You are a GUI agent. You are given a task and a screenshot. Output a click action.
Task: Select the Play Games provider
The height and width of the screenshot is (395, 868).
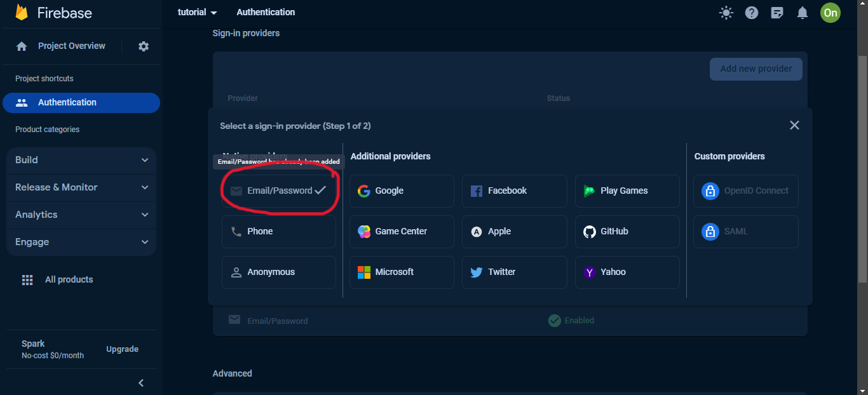[x=627, y=191]
